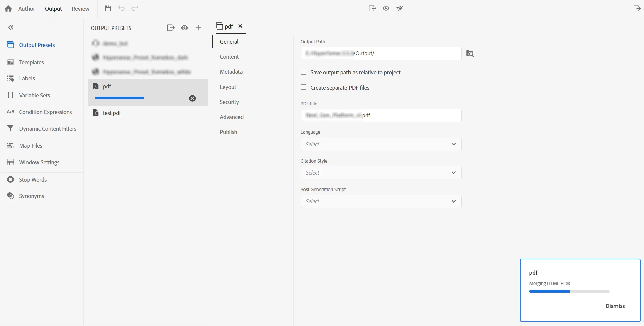Expand the Post Generation Script dropdown
This screenshot has width=644, height=326.
[381, 201]
